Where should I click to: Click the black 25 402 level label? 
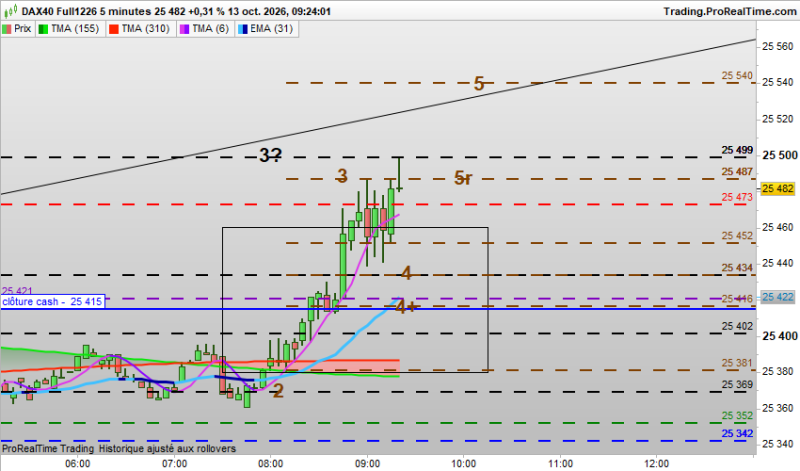pyautogui.click(x=737, y=326)
